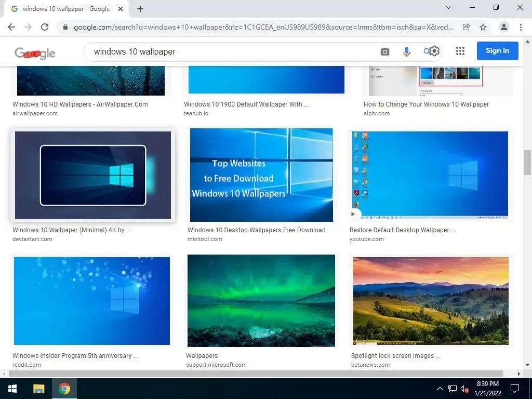View site information padlock icon
The width and height of the screenshot is (532, 399).
click(x=65, y=27)
